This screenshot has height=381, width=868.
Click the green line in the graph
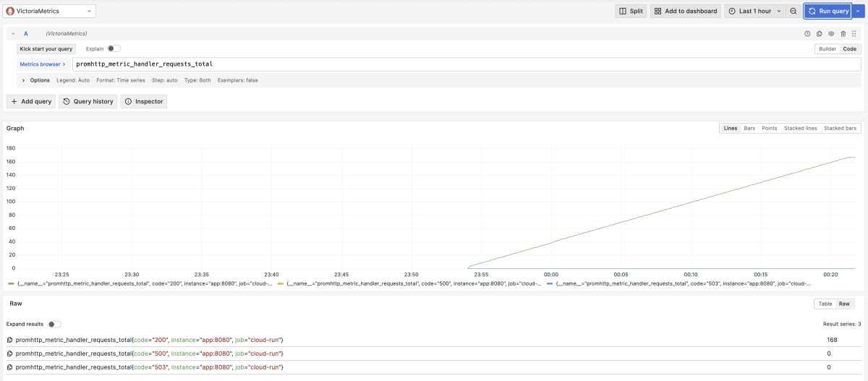click(x=662, y=211)
